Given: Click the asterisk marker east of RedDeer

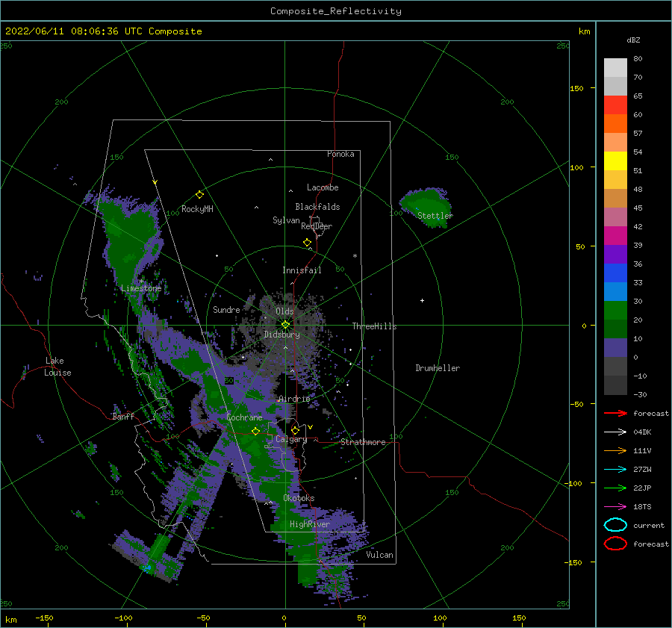Looking at the screenshot, I should coord(355,256).
